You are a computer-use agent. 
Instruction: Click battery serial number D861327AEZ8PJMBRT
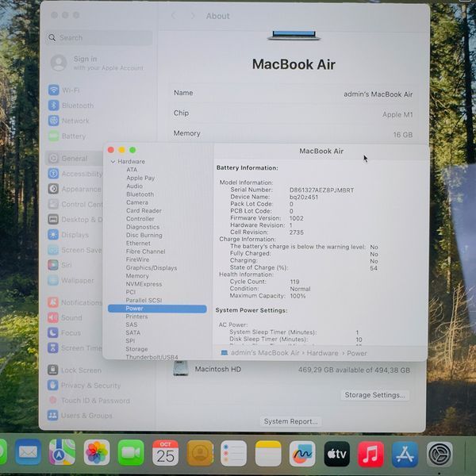tap(321, 190)
